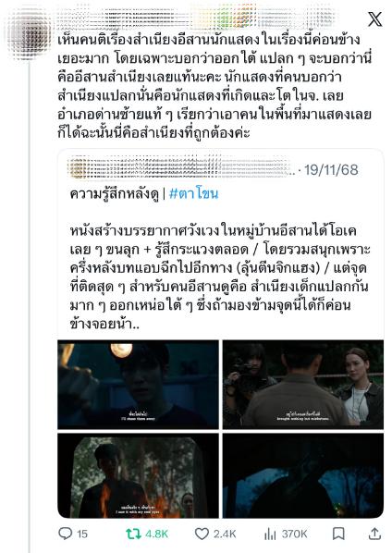
Task: Click the 370K views count
Action: pos(294,534)
